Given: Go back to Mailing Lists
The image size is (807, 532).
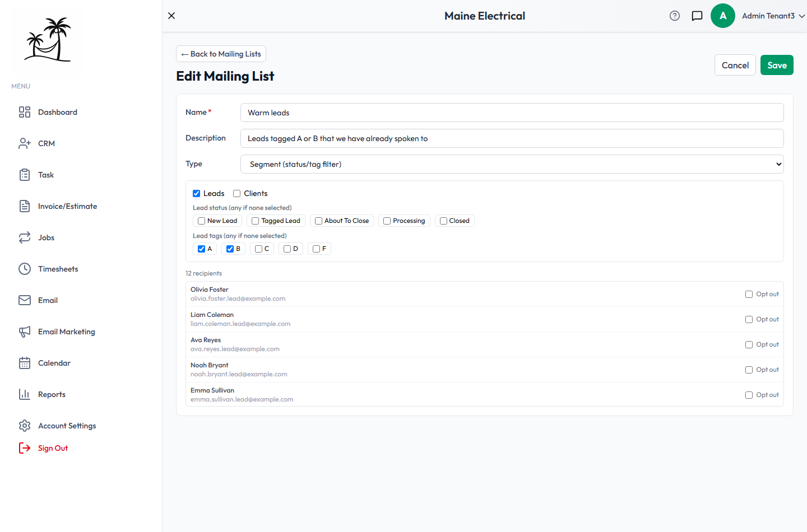Looking at the screenshot, I should [221, 54].
